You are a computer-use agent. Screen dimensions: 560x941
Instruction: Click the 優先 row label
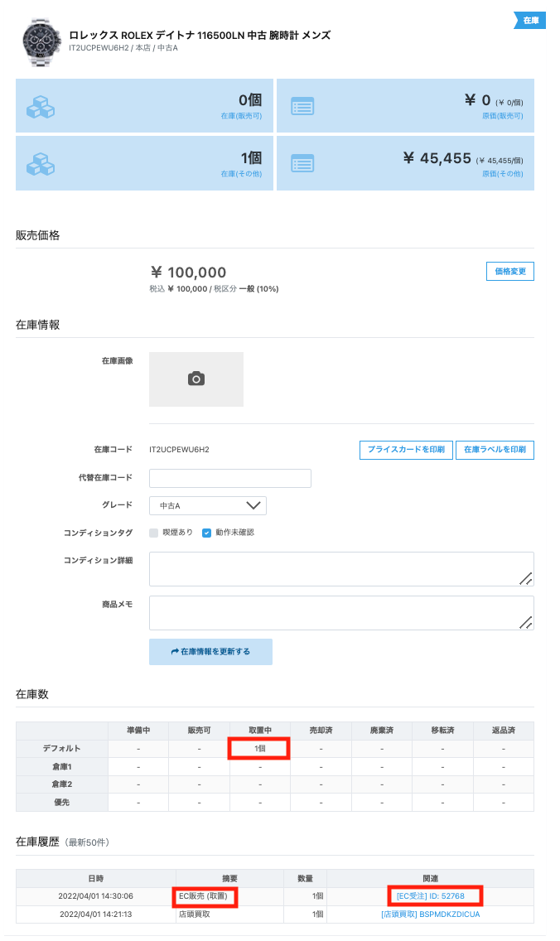point(62,802)
